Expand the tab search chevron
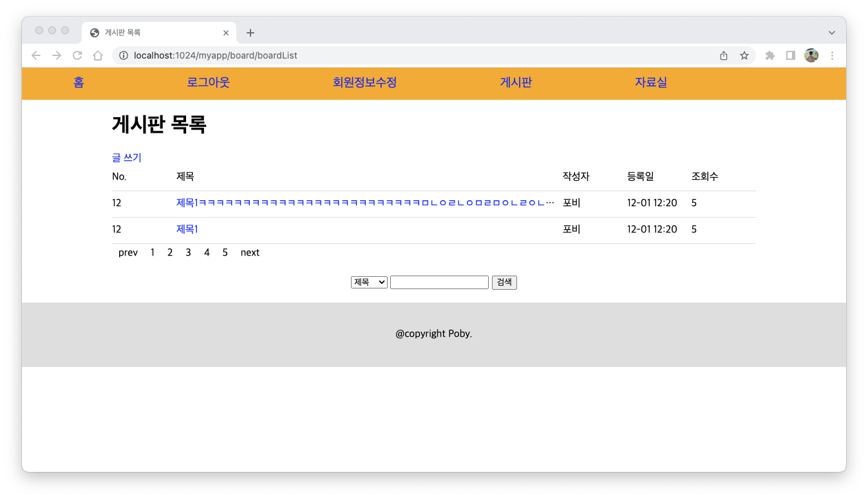 point(832,33)
